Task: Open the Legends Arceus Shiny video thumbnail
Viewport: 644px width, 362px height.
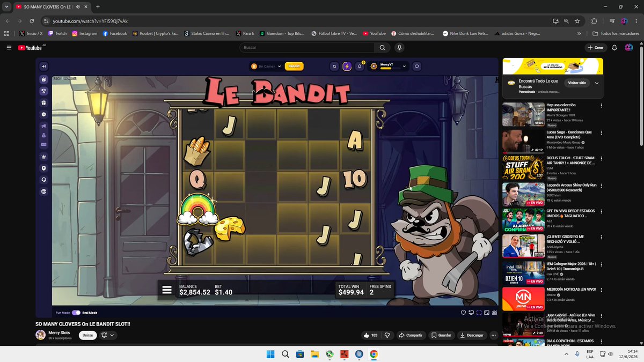Action: coord(523,195)
